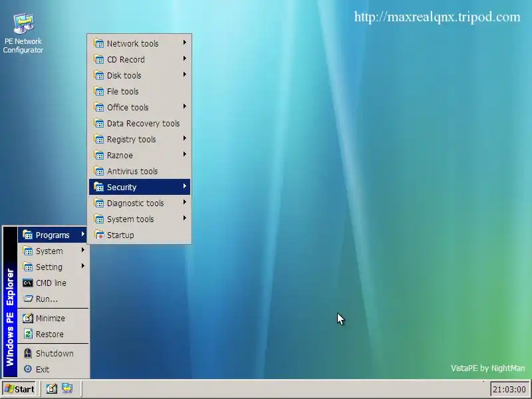Expand the Registry tools submenu arrow
This screenshot has height=399, width=532.
185,138
